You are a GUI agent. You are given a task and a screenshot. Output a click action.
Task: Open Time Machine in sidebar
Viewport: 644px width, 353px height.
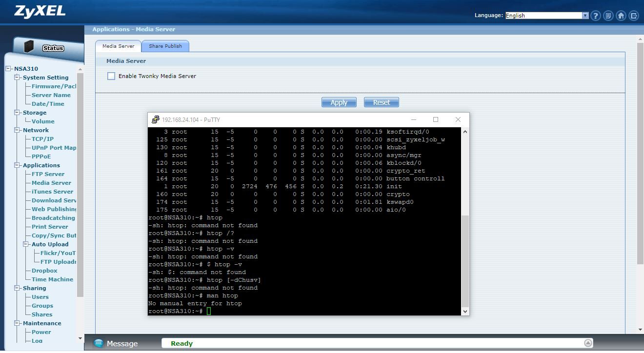[52, 279]
